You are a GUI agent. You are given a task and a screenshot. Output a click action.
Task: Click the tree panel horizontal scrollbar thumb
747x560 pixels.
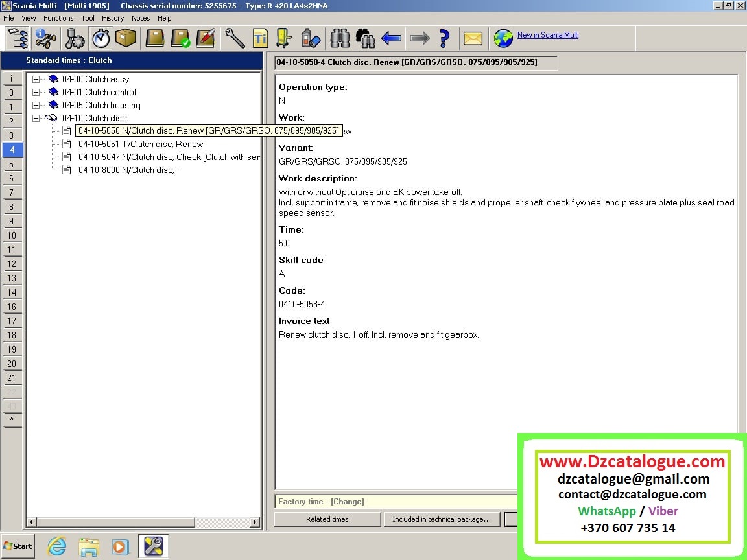click(x=116, y=522)
